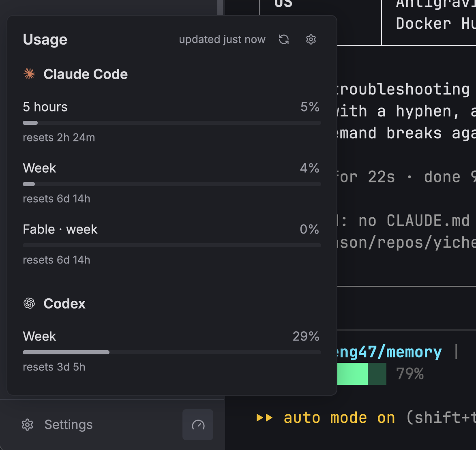The height and width of the screenshot is (450, 476).
Task: Toggle the usage gauge button
Action: [198, 425]
